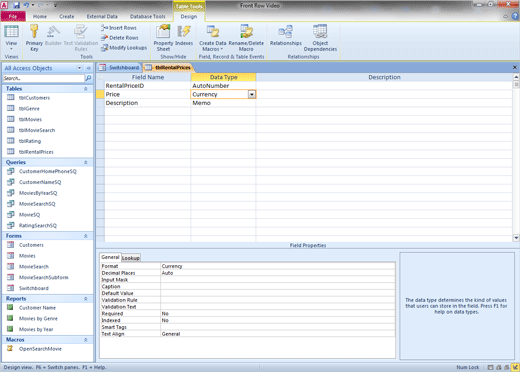520x372 pixels.
Task: Show the Property Sheet
Action: click(x=163, y=38)
